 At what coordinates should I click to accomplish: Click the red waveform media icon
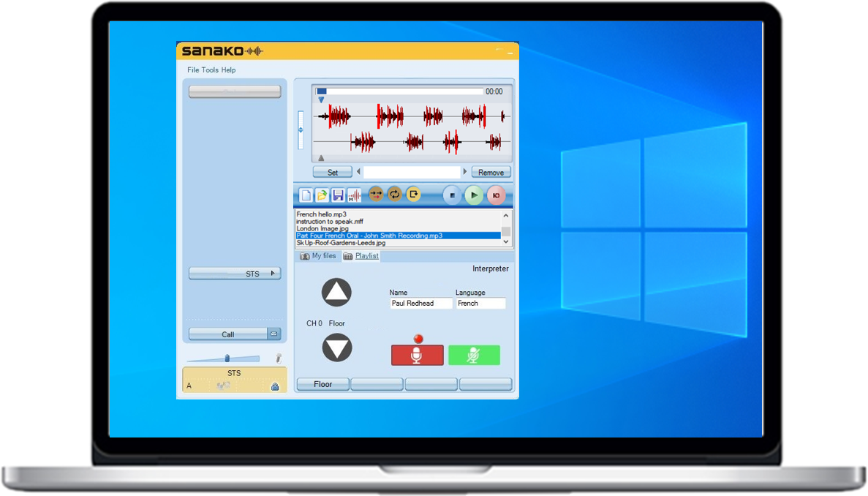[x=354, y=195]
